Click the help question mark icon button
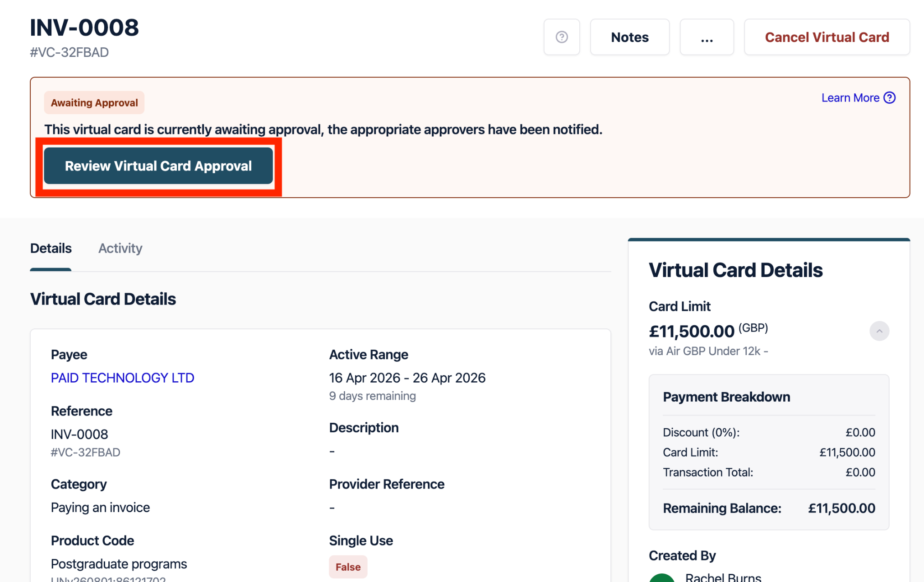 point(561,37)
